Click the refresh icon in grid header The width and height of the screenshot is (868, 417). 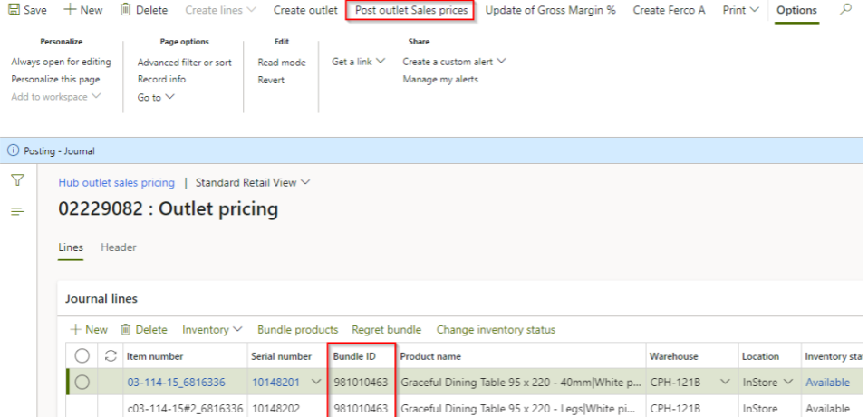(111, 356)
